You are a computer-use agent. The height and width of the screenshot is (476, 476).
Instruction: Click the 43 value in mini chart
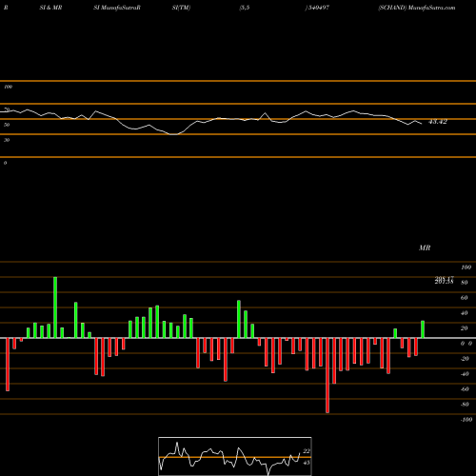[x=307, y=463]
